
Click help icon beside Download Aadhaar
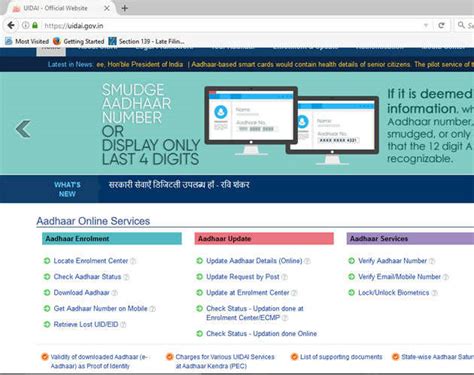click(x=114, y=293)
